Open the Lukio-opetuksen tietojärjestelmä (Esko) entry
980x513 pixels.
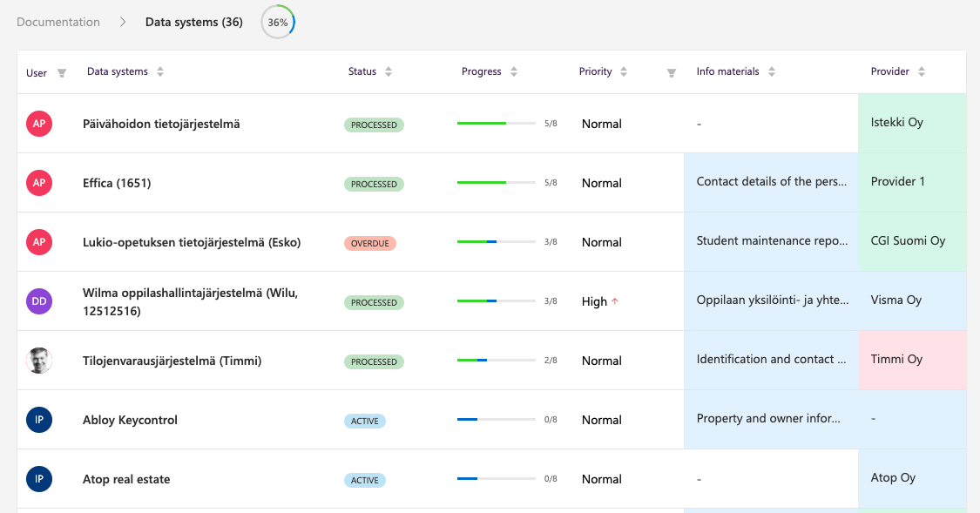point(192,242)
